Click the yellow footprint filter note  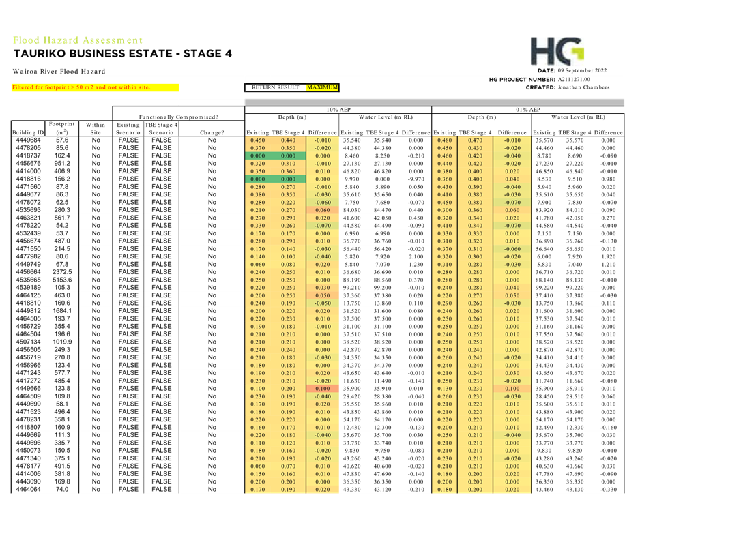coord(95,87)
